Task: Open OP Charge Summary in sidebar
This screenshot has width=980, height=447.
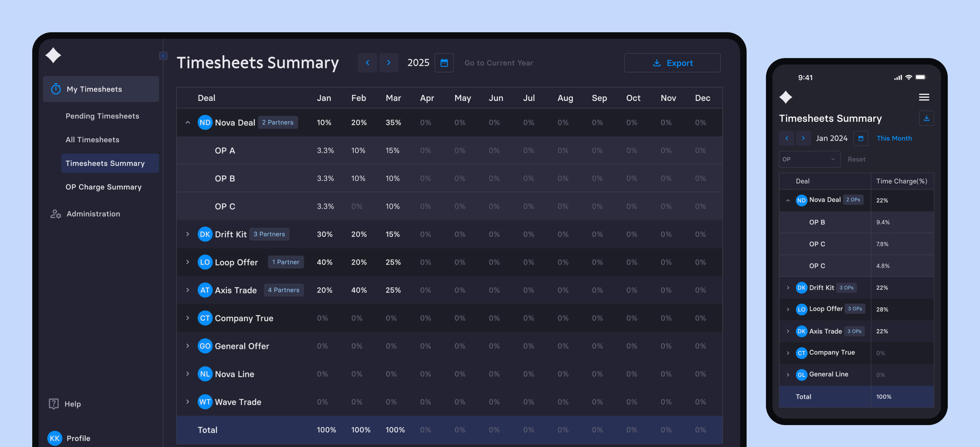Action: coord(103,187)
